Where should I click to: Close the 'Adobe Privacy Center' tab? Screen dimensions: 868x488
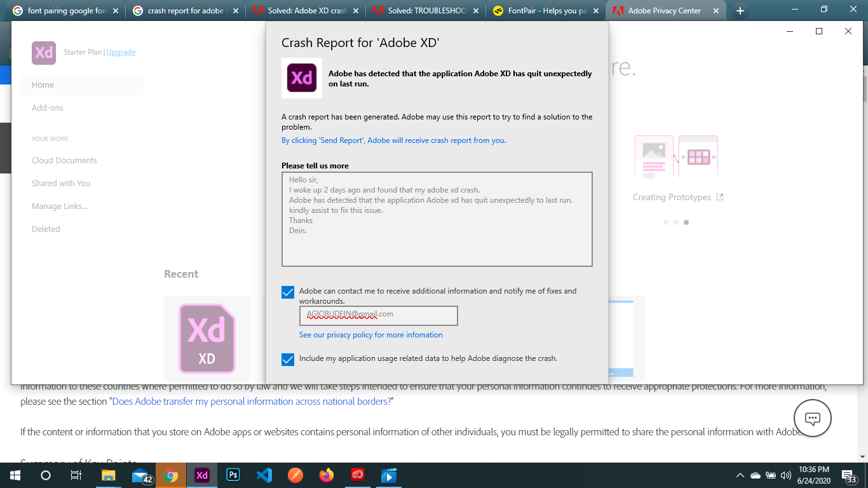(715, 11)
